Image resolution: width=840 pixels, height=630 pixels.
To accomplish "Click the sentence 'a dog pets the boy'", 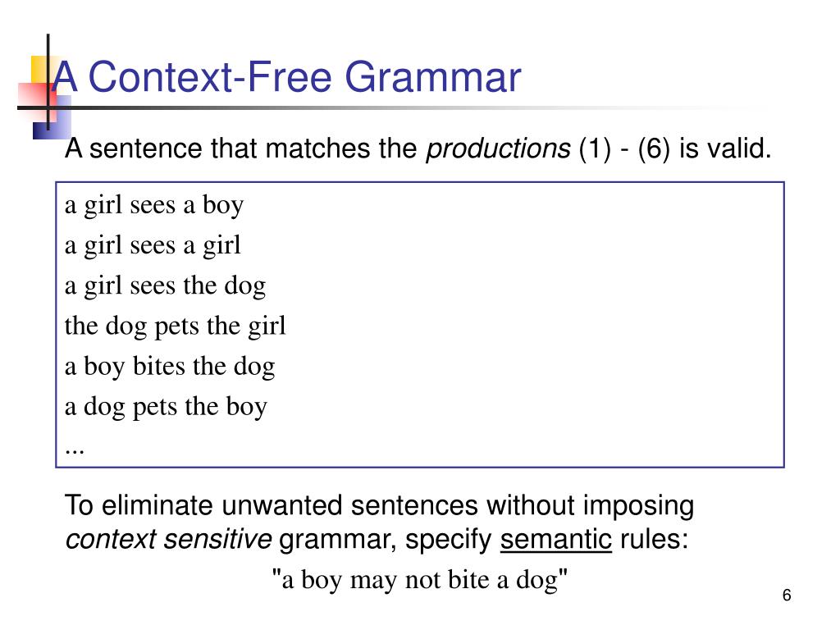I will [166, 407].
